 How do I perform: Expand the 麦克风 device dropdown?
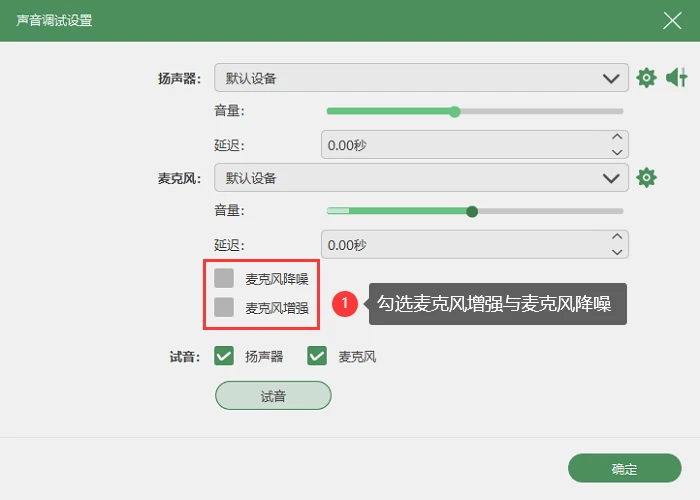421,178
